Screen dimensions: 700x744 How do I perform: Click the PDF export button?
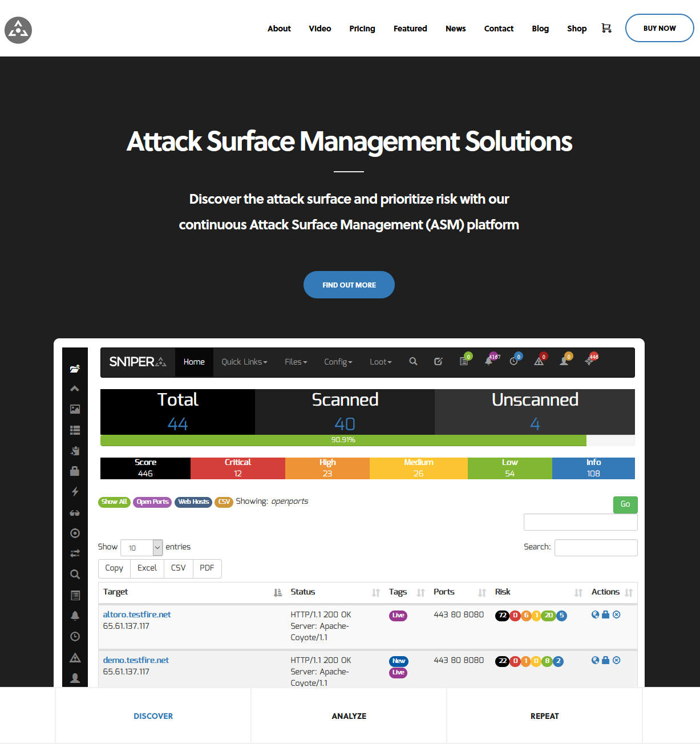(207, 568)
